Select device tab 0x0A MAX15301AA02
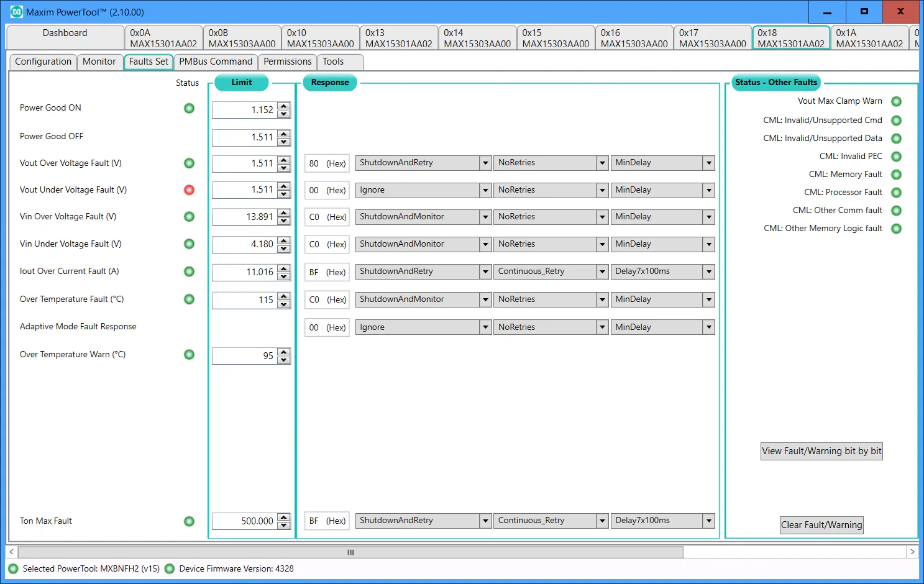 tap(163, 38)
